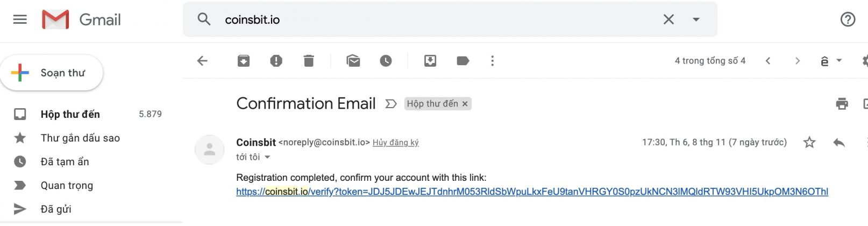
Task: Archive this email with the archive icon
Action: pyautogui.click(x=244, y=61)
